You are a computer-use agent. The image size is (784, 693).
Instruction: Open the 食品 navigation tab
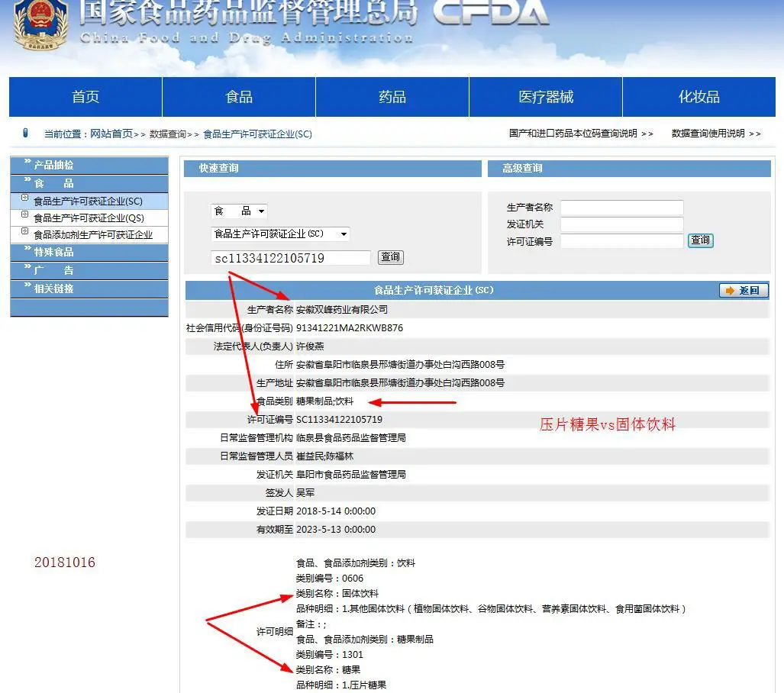pos(239,97)
